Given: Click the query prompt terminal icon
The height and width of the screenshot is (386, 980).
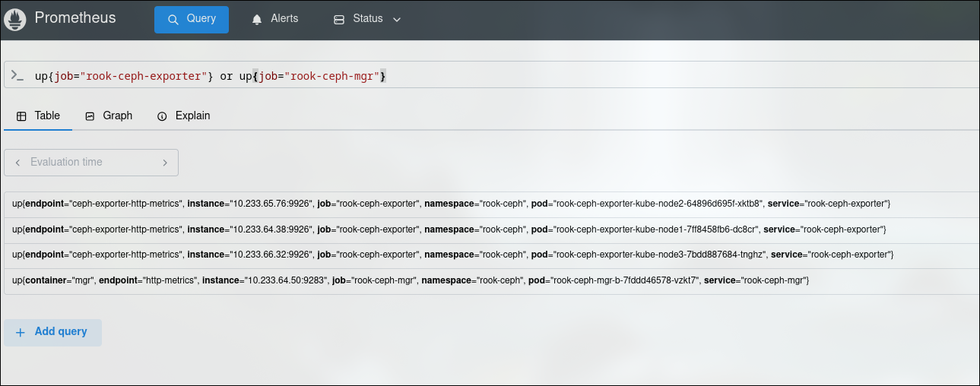Looking at the screenshot, I should (17, 75).
